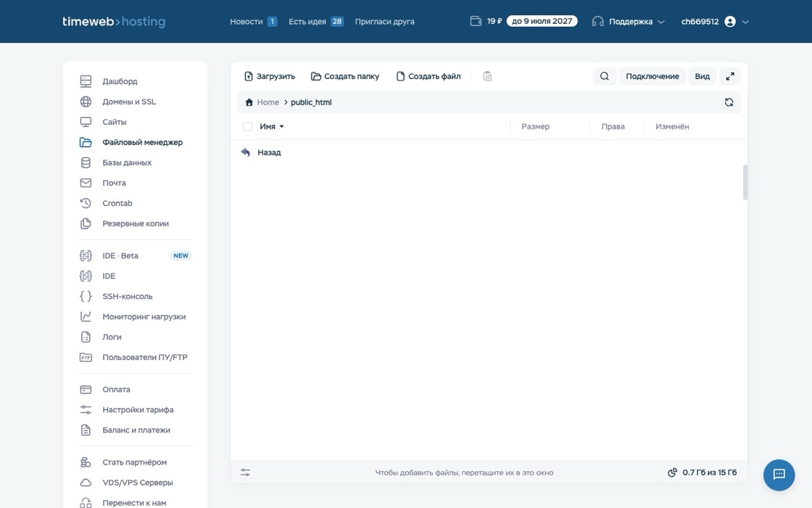
Task: Click the Стать партнёром coins icon
Action: pos(86,462)
